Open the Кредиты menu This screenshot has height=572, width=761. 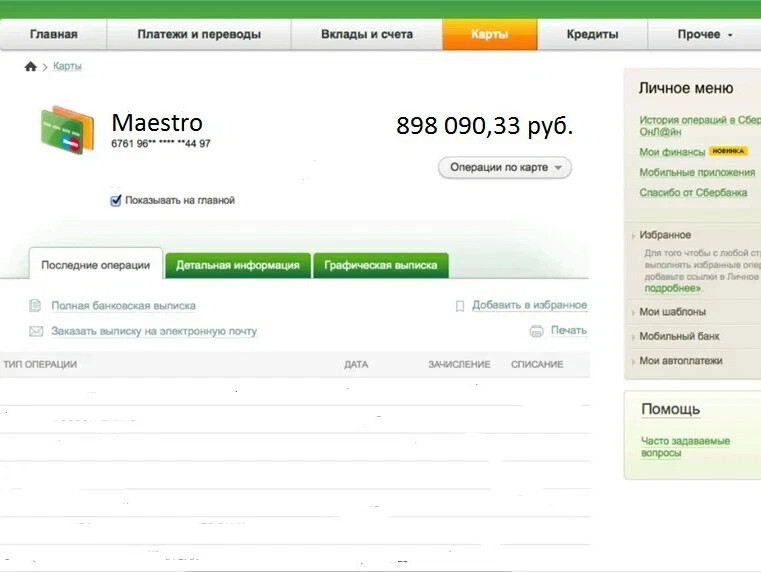coord(593,34)
